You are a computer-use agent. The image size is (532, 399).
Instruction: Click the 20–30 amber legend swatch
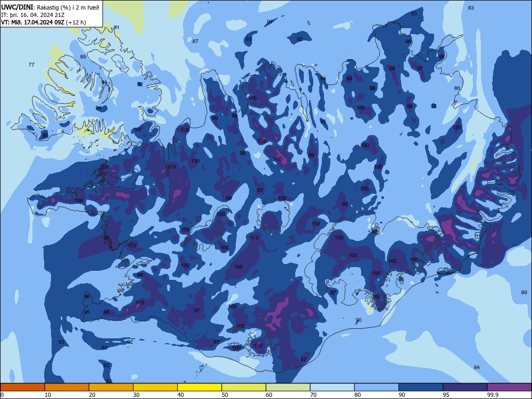click(111, 387)
